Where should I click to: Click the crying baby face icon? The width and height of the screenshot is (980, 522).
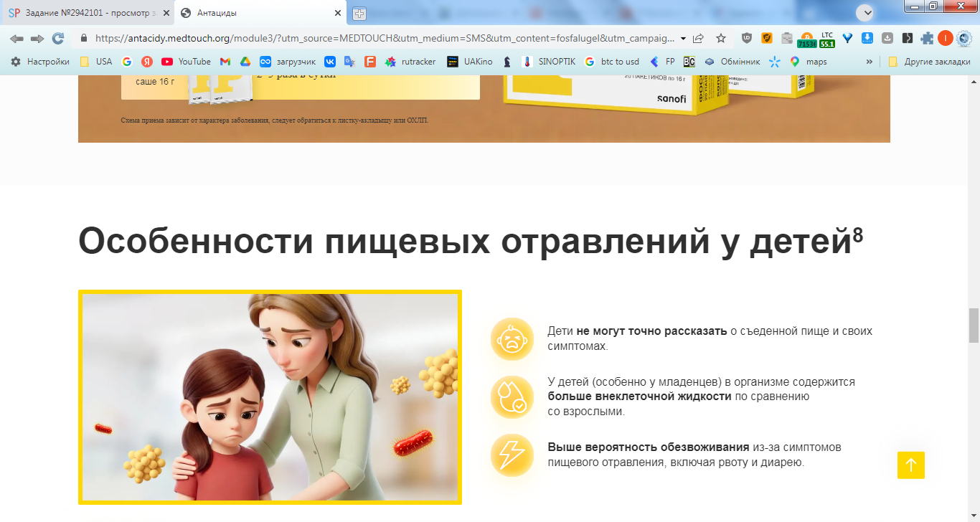click(x=512, y=339)
